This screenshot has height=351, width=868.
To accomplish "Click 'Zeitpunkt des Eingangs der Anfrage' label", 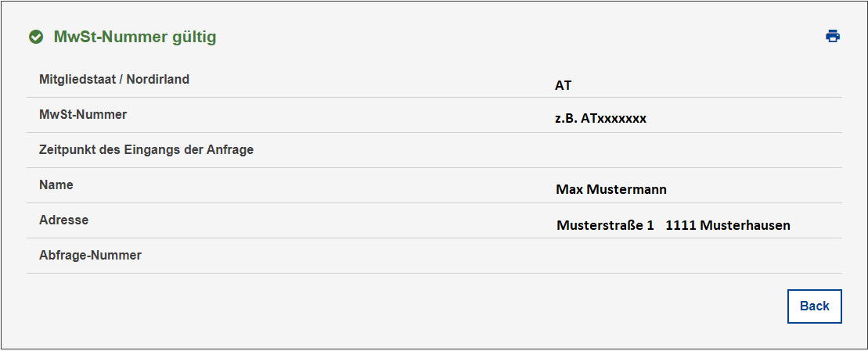I will (x=146, y=150).
